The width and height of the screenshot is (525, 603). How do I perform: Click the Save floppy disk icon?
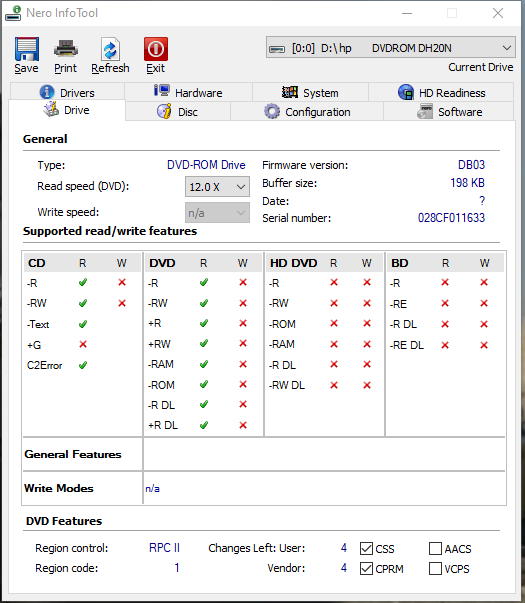27,49
